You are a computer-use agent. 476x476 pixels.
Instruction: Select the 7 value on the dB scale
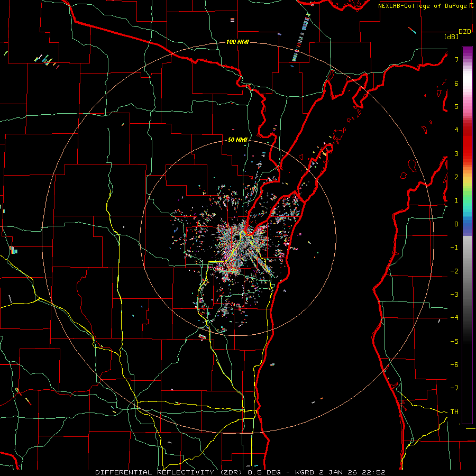tap(456, 59)
